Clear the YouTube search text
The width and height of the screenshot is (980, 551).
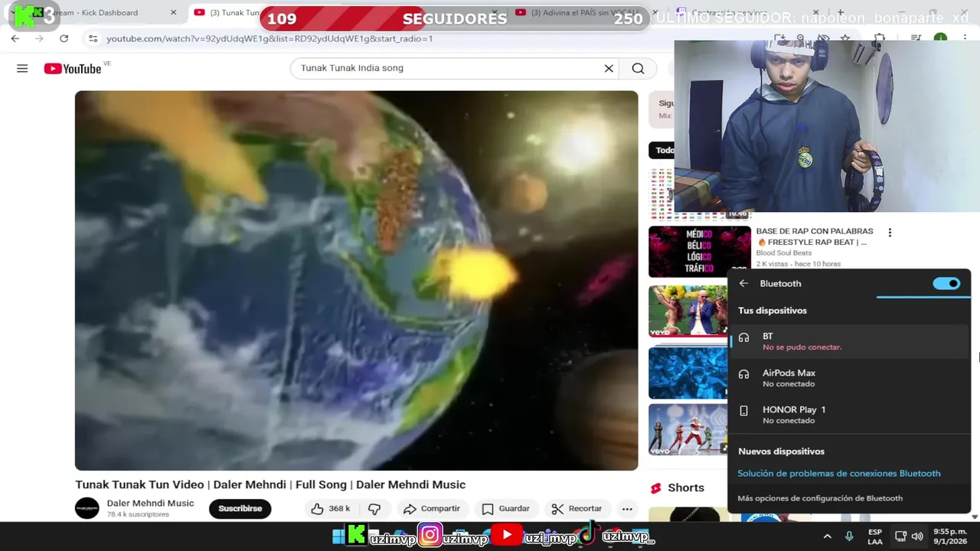(609, 68)
